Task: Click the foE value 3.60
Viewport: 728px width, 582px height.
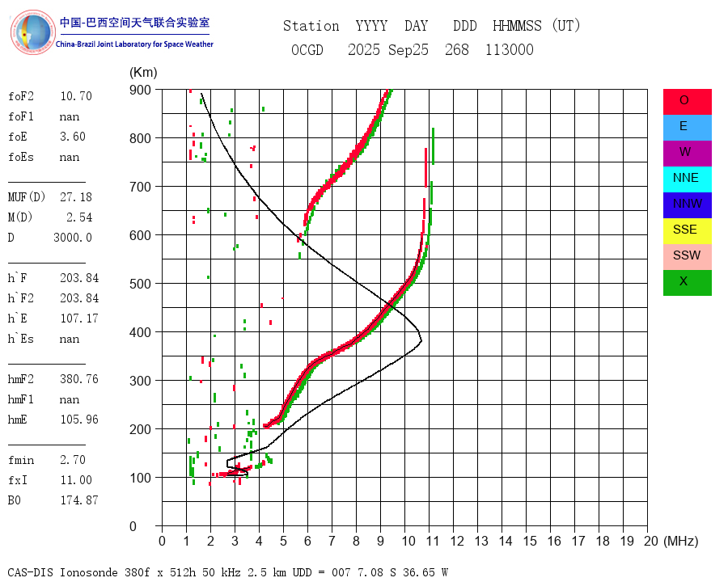Action: 73,137
